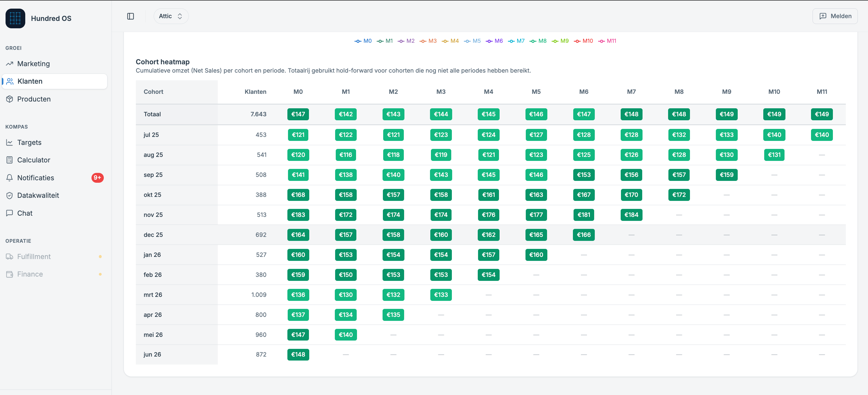Toggle M7 series in chart legend

(516, 41)
